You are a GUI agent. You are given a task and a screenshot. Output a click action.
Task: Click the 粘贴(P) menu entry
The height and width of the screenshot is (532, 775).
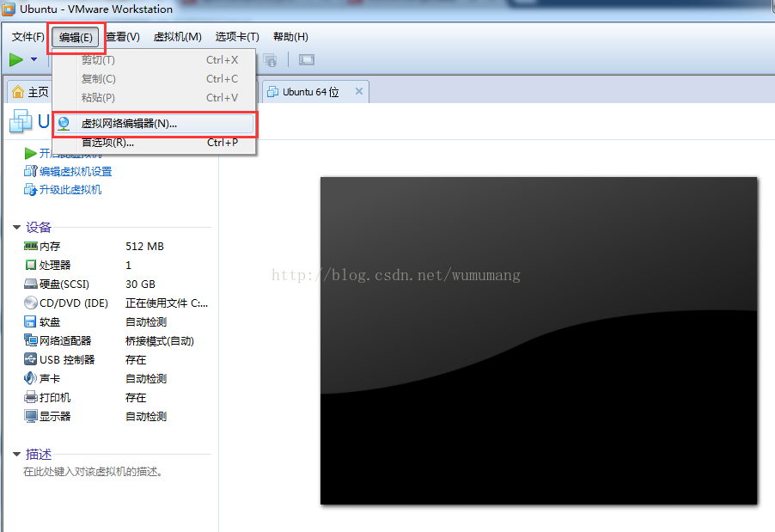click(x=154, y=97)
